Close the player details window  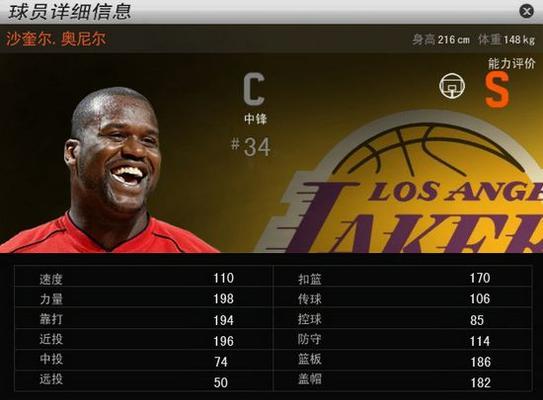[526, 11]
